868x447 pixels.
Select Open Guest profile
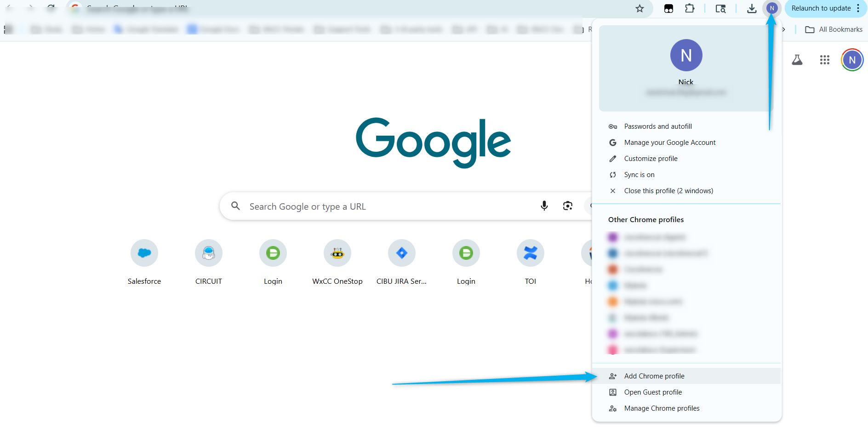pos(653,392)
